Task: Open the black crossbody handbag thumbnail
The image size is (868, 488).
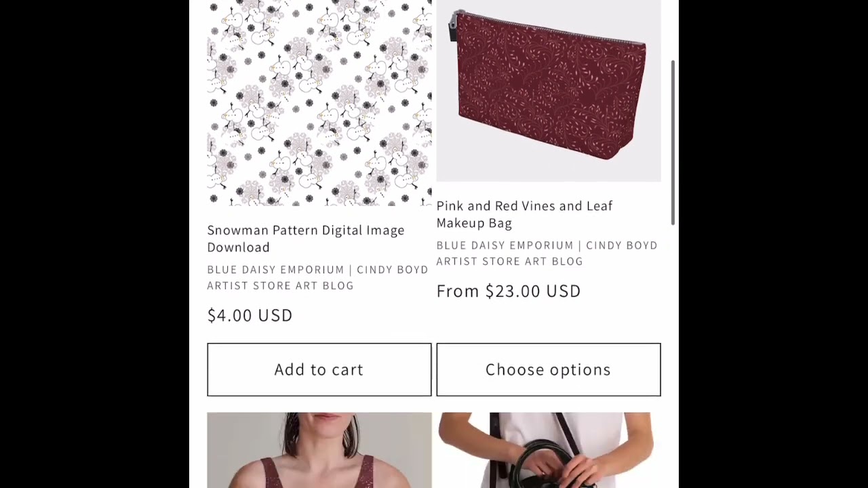Action: point(549,450)
